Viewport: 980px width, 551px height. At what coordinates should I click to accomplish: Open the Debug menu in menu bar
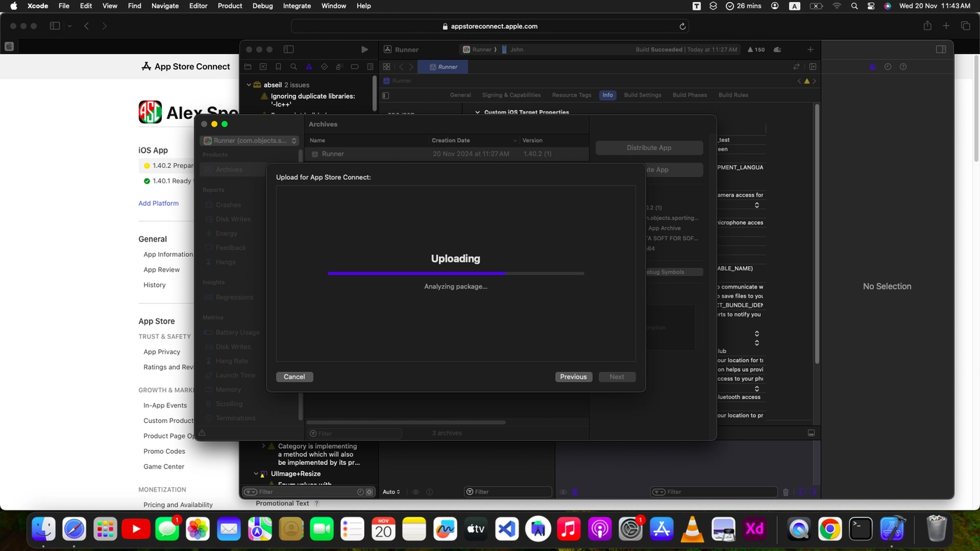[262, 6]
